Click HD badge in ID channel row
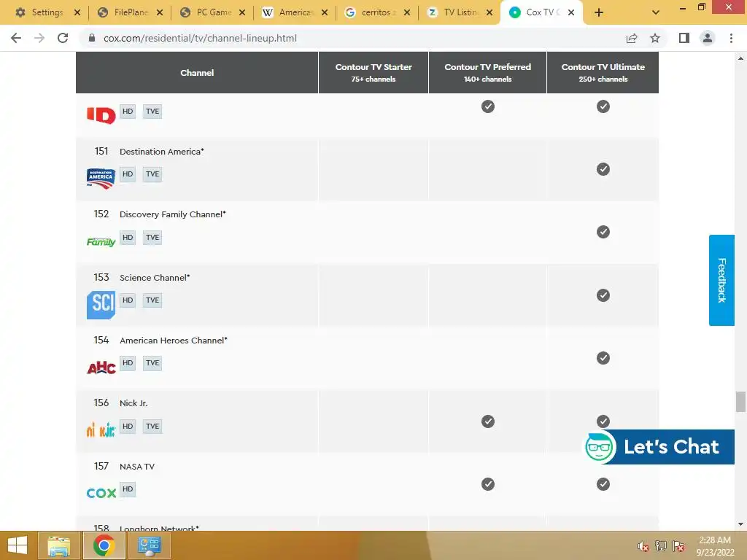Screen dimensions: 747x560 128,112
